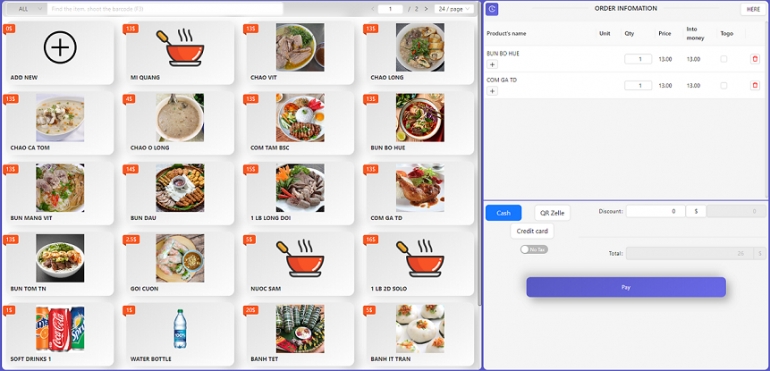Viewport: 770px width, 371px height.
Task: Pick COM TAM BSC dish photo
Action: [x=300, y=117]
